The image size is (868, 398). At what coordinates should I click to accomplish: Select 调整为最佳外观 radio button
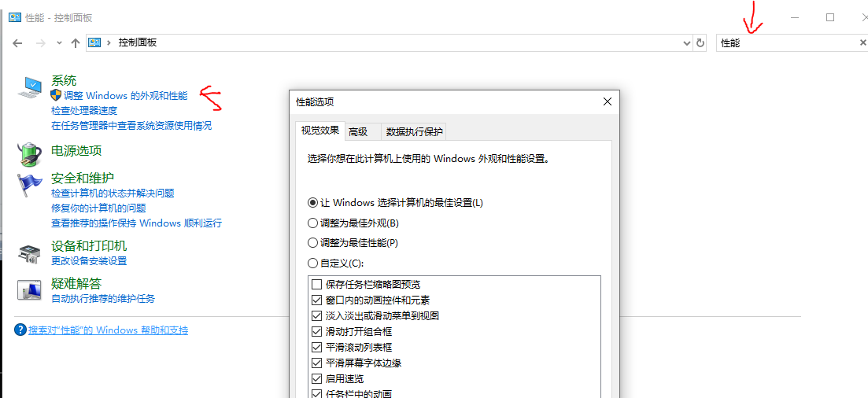[x=353, y=223]
